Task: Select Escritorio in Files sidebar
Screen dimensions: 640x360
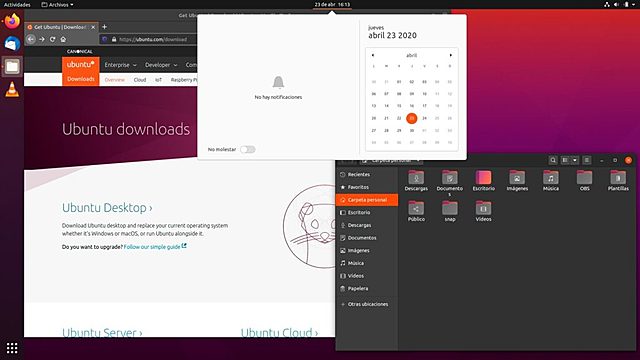Action: (367, 212)
